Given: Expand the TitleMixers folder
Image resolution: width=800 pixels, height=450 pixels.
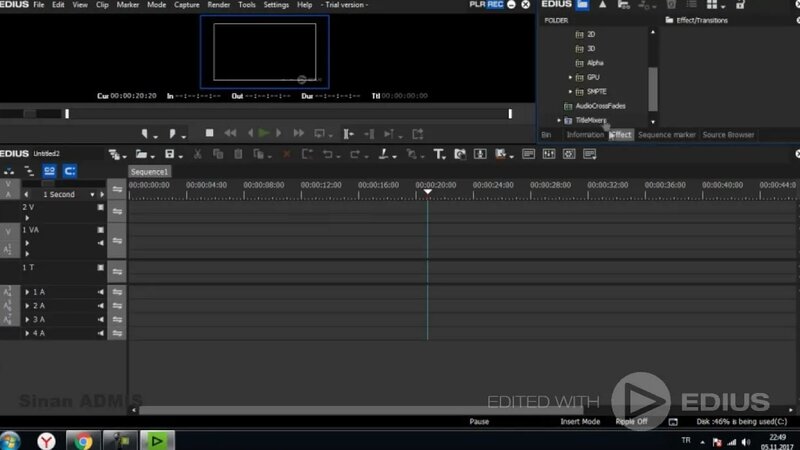Looking at the screenshot, I should pyautogui.click(x=559, y=120).
